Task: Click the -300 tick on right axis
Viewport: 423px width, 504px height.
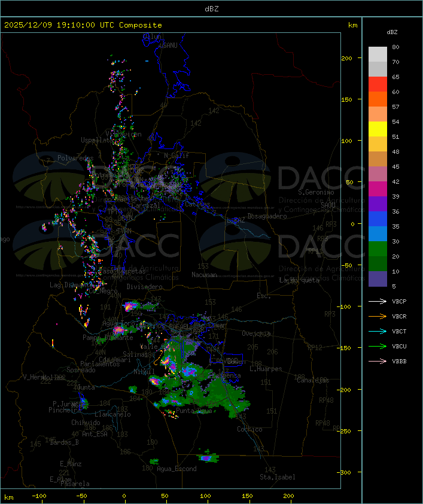Action: pyautogui.click(x=345, y=472)
